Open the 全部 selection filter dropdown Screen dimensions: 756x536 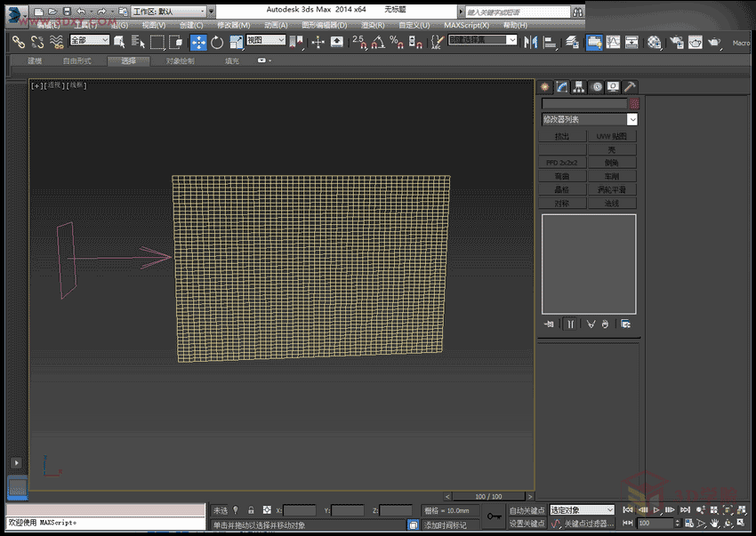[89, 41]
